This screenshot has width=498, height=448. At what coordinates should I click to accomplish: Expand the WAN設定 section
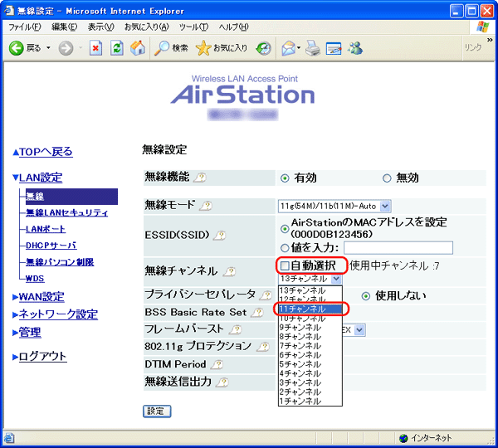15,297
